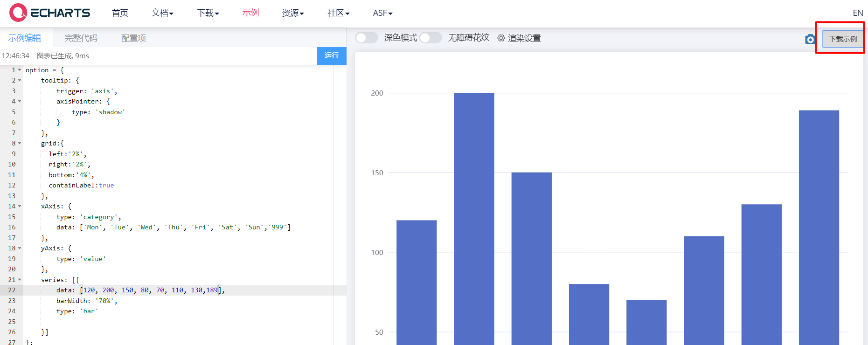868x345 pixels.
Task: Click the 下载示例 download button
Action: point(843,39)
